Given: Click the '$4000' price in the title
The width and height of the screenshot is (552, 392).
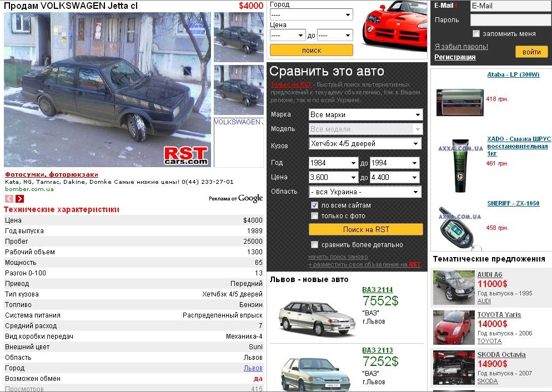Looking at the screenshot, I should 251,6.
